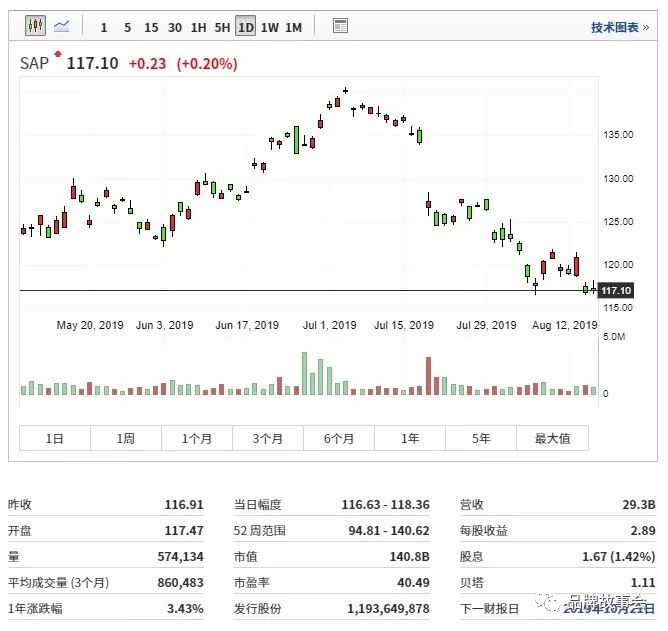Viewport: 668px width, 631px height.
Task: Click the 发行股份 value 1,193,649,878
Action: 388,608
